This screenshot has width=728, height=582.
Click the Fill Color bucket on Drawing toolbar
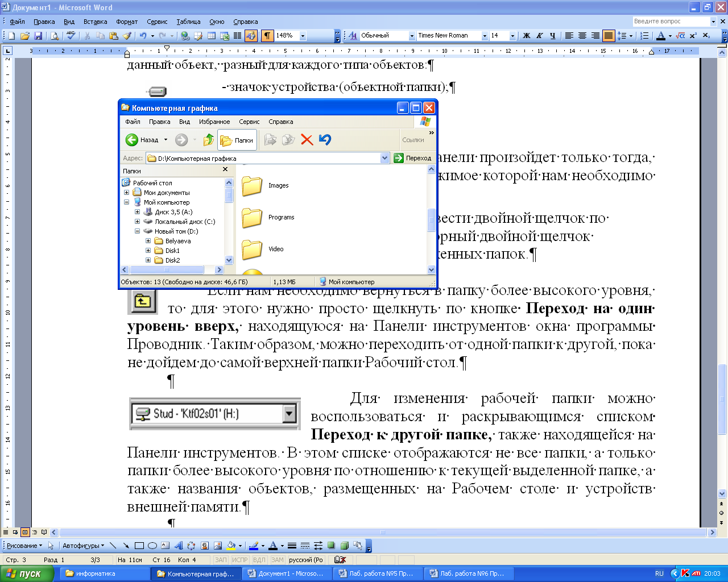231,546
